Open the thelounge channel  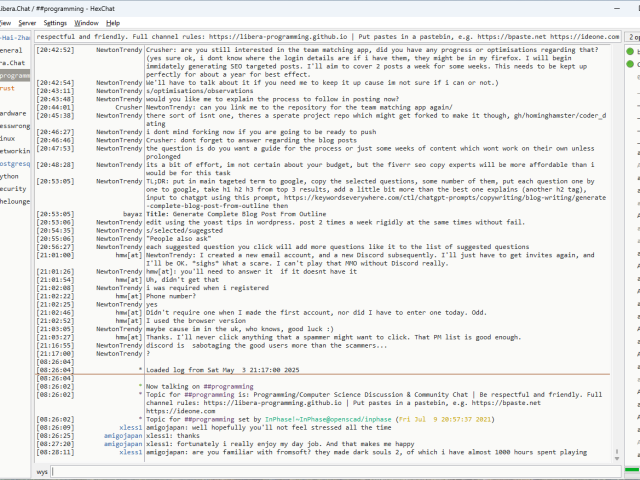tap(14, 200)
